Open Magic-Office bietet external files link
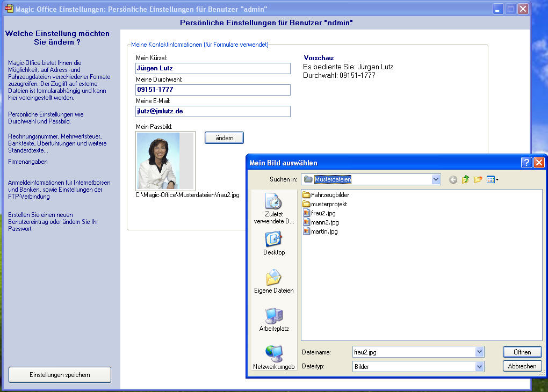The width and height of the screenshot is (548, 392). coord(59,81)
